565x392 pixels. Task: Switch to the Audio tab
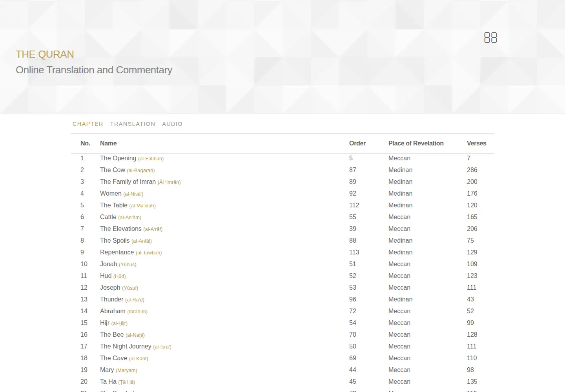tap(172, 124)
